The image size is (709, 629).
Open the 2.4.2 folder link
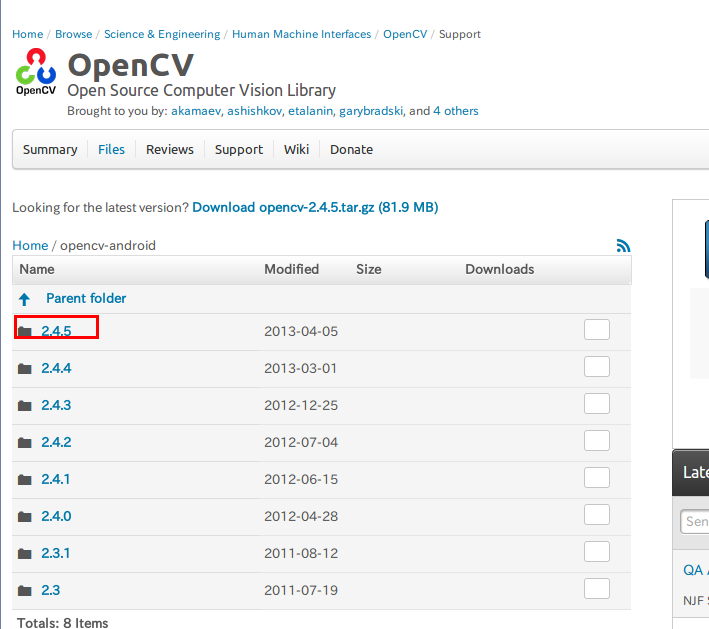pos(56,442)
